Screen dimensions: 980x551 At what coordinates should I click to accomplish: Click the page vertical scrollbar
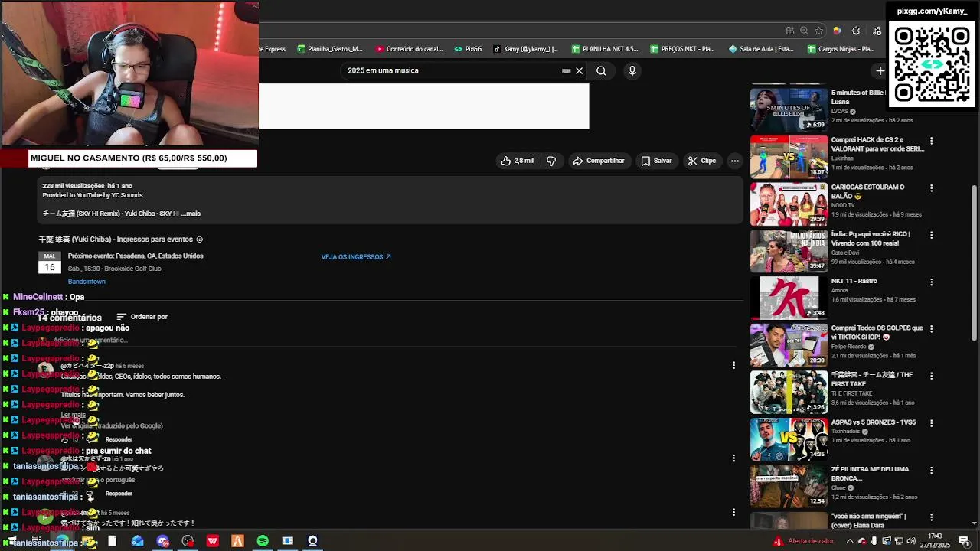pyautogui.click(x=974, y=262)
